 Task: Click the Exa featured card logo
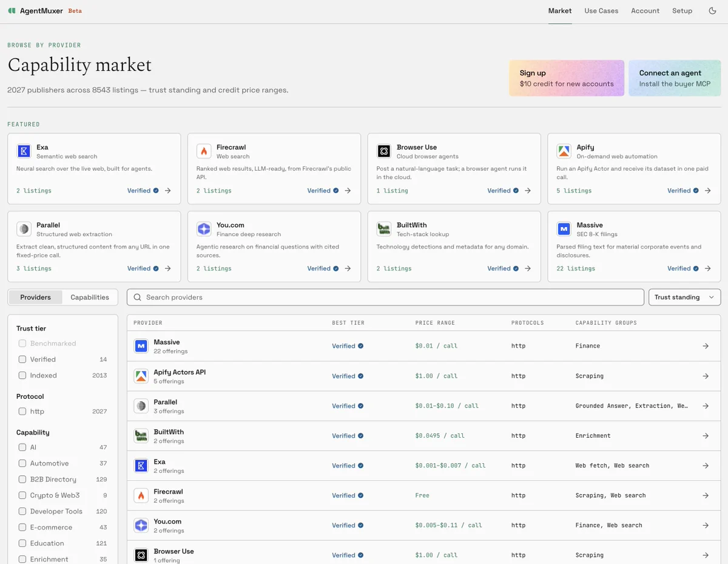click(x=24, y=151)
